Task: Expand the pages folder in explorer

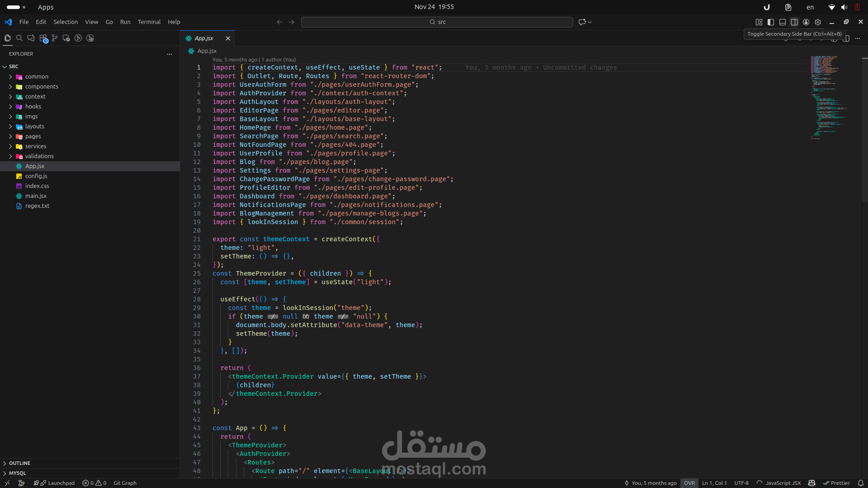Action: coord(33,136)
